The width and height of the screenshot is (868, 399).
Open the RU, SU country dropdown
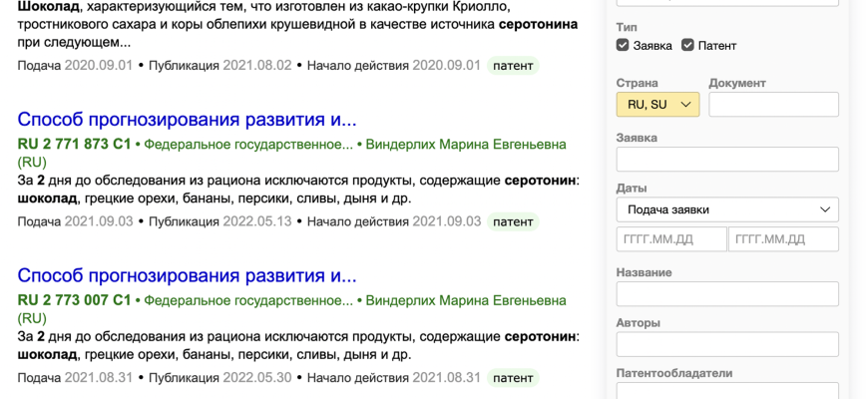657,104
